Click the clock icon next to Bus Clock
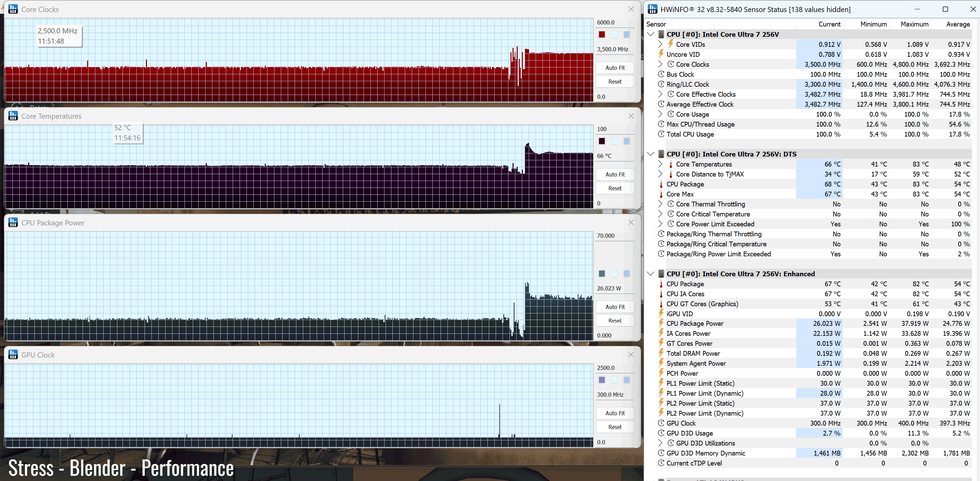Image resolution: width=980 pixels, height=481 pixels. (661, 75)
